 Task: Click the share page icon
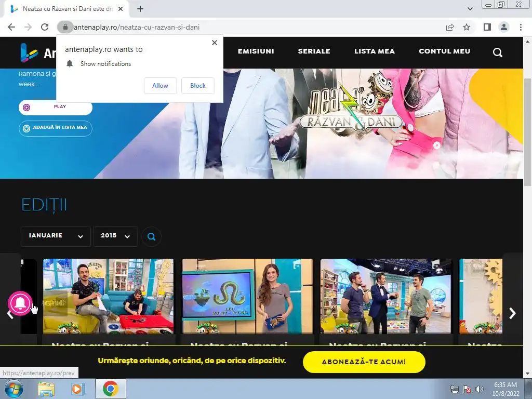(x=450, y=27)
